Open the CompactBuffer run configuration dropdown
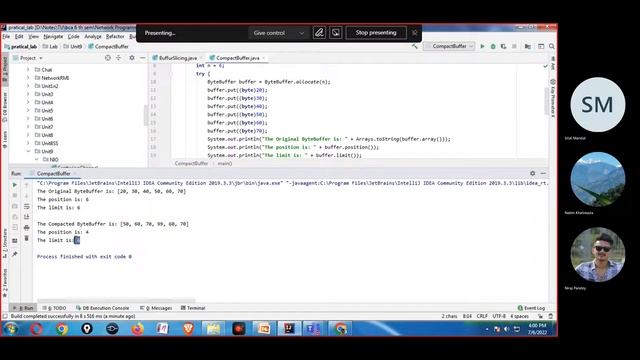Screen dimensions: 640x360 449,46
